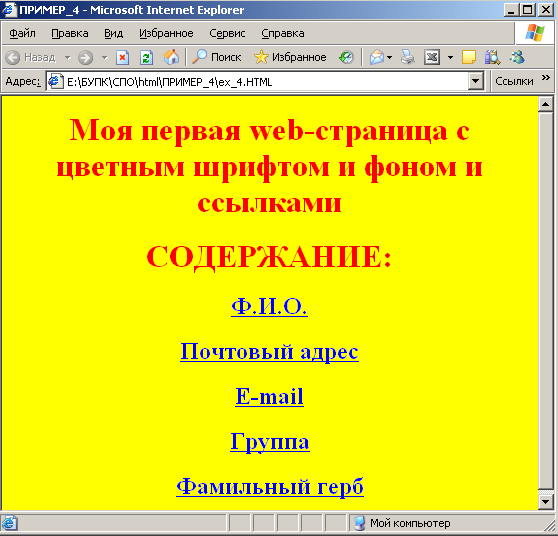Click the Stop loading icon
This screenshot has width=558, height=536.
click(122, 57)
